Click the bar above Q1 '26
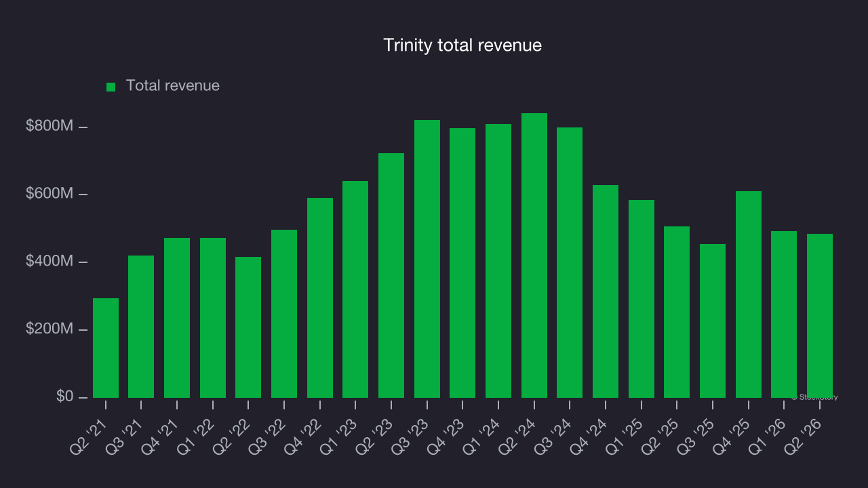The image size is (868, 488). (784, 314)
